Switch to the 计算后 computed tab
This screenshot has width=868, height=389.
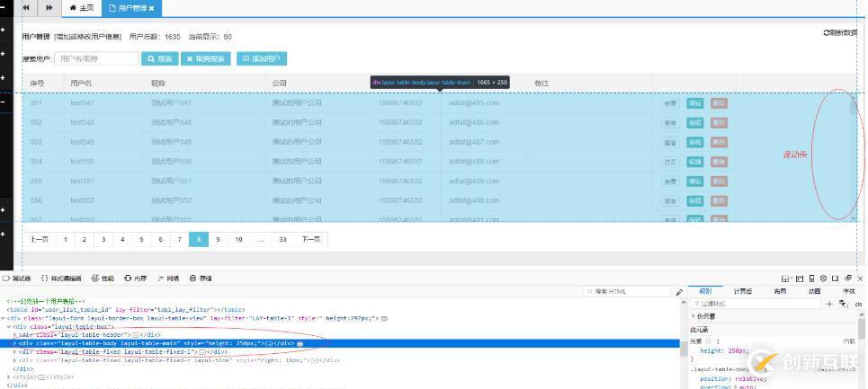click(x=742, y=291)
